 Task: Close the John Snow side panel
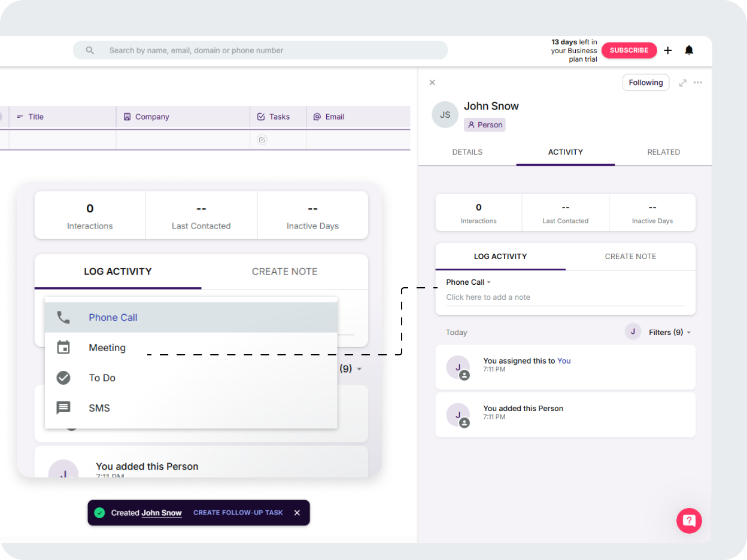tap(432, 83)
